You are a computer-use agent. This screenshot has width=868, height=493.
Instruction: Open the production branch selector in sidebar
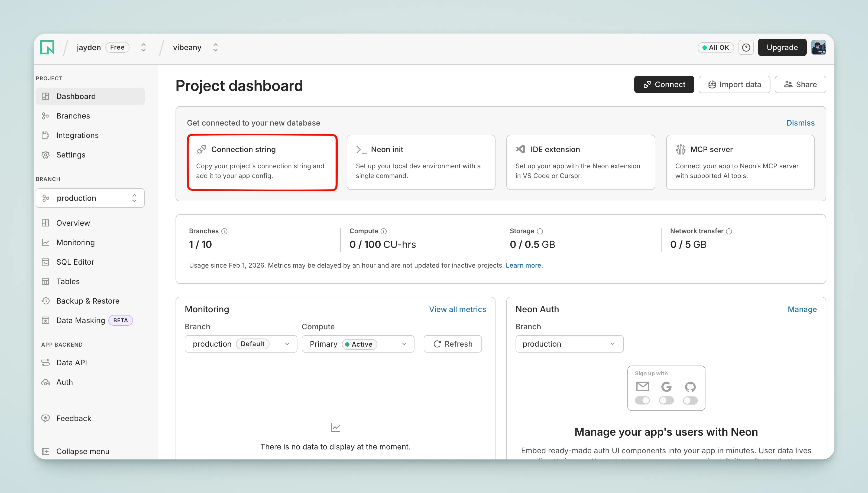(x=90, y=198)
